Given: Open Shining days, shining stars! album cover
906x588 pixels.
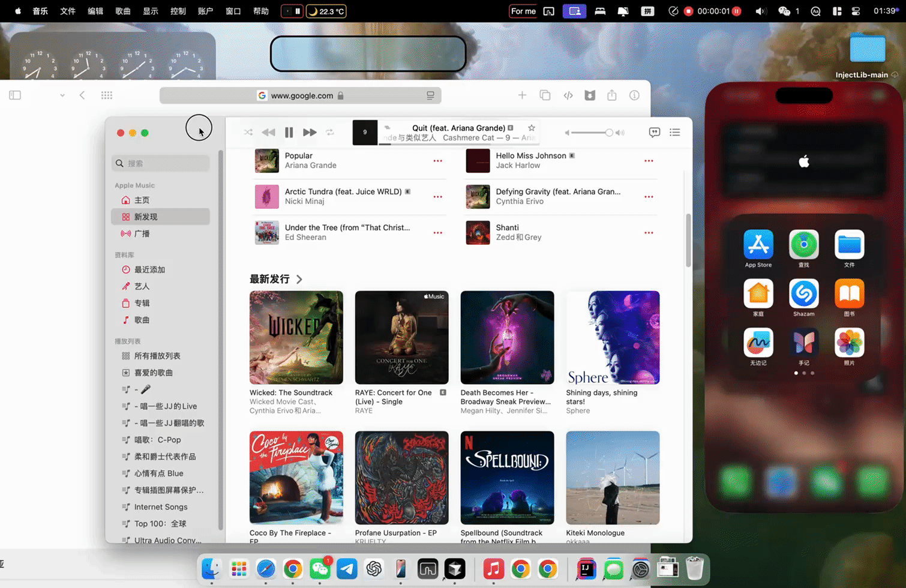Looking at the screenshot, I should point(613,338).
